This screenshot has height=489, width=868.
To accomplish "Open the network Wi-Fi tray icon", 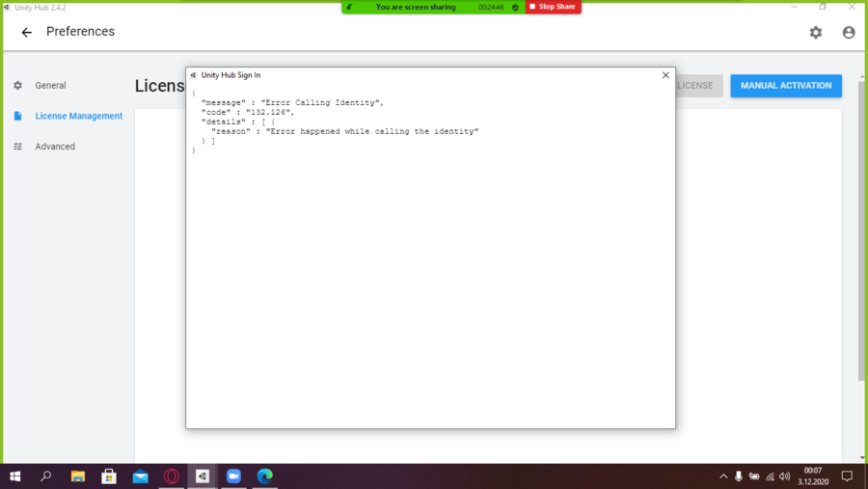I will tap(770, 476).
